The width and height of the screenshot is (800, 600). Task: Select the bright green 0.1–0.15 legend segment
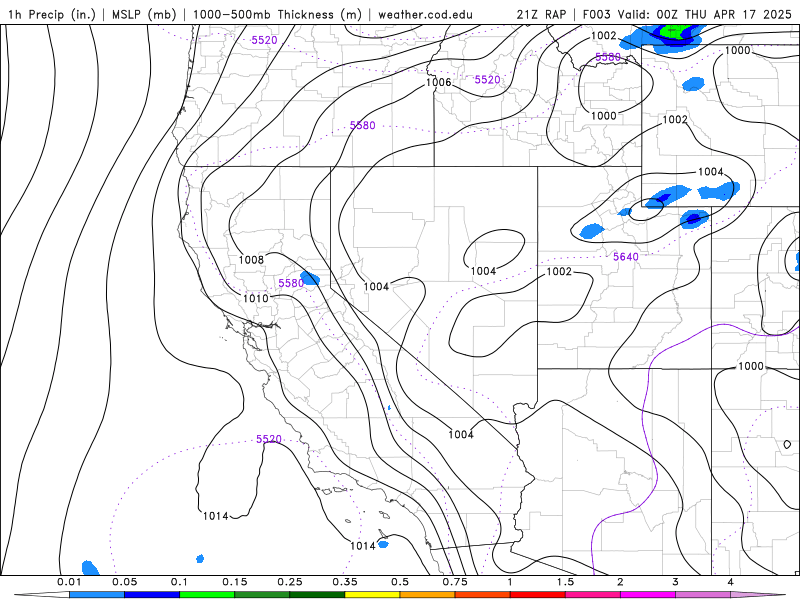pyautogui.click(x=207, y=594)
